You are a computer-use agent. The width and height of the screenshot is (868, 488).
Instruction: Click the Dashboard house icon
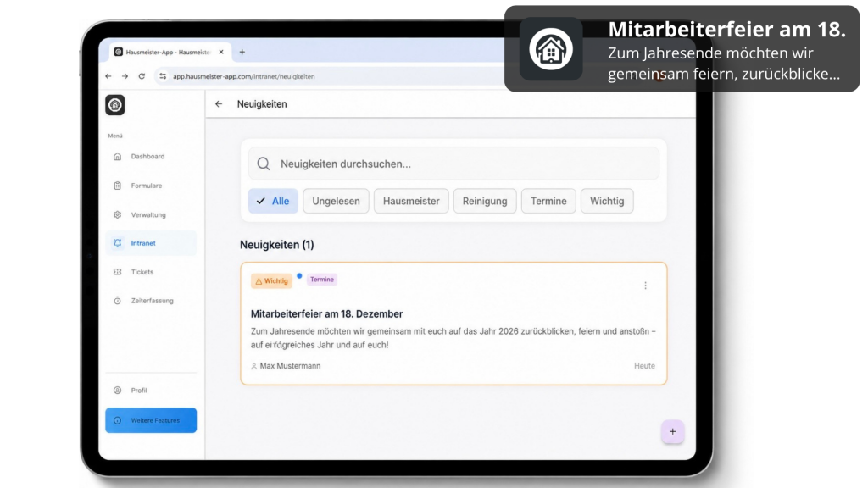click(117, 157)
